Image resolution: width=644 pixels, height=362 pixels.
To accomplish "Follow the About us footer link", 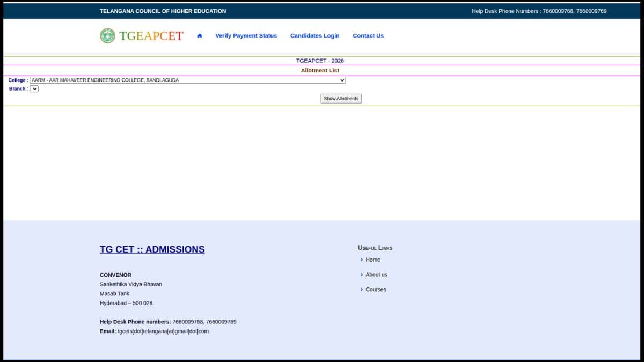I will 376,275.
